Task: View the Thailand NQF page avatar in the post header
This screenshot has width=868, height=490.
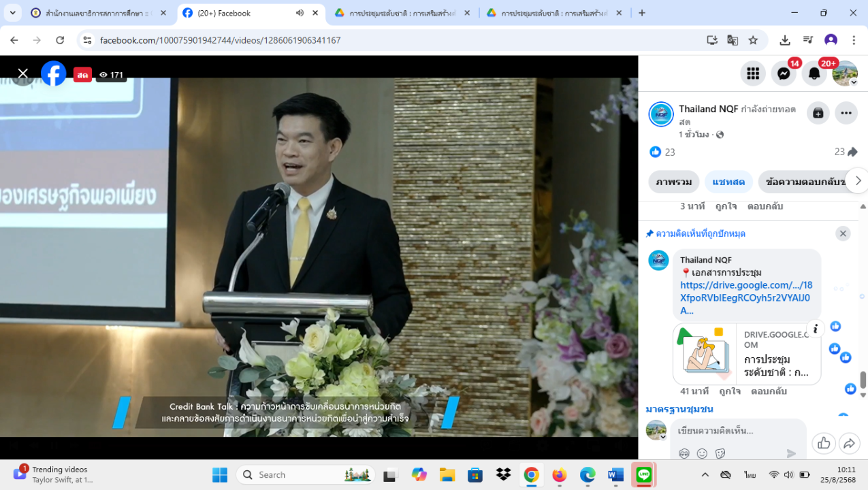Action: [x=661, y=114]
